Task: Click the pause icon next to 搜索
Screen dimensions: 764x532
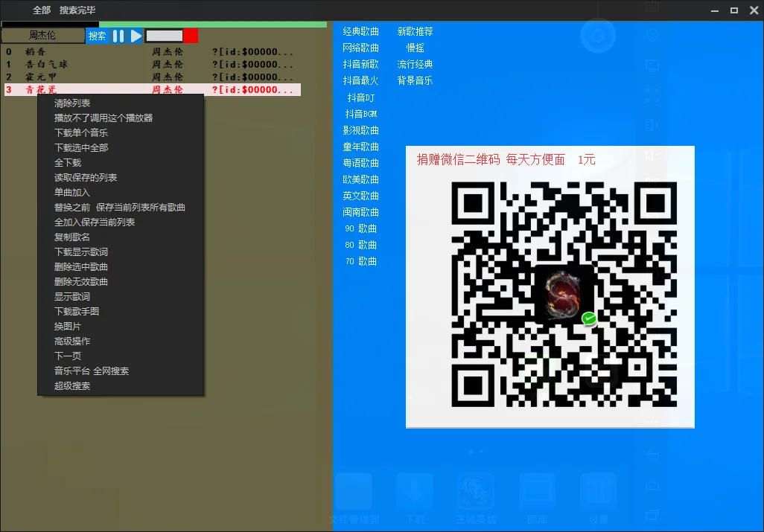Action: point(118,36)
